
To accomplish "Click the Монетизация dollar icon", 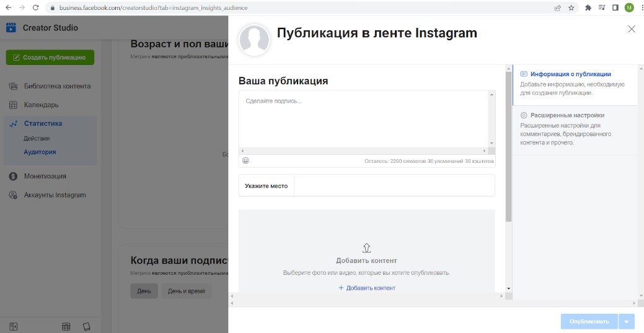I will coord(13,176).
